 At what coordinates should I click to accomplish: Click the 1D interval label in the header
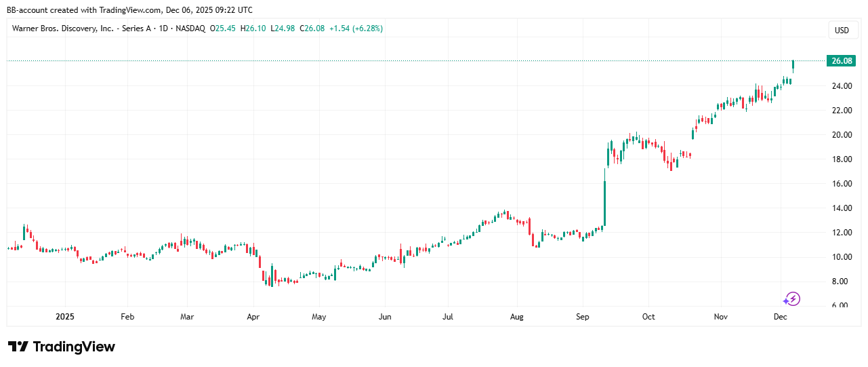tap(161, 28)
